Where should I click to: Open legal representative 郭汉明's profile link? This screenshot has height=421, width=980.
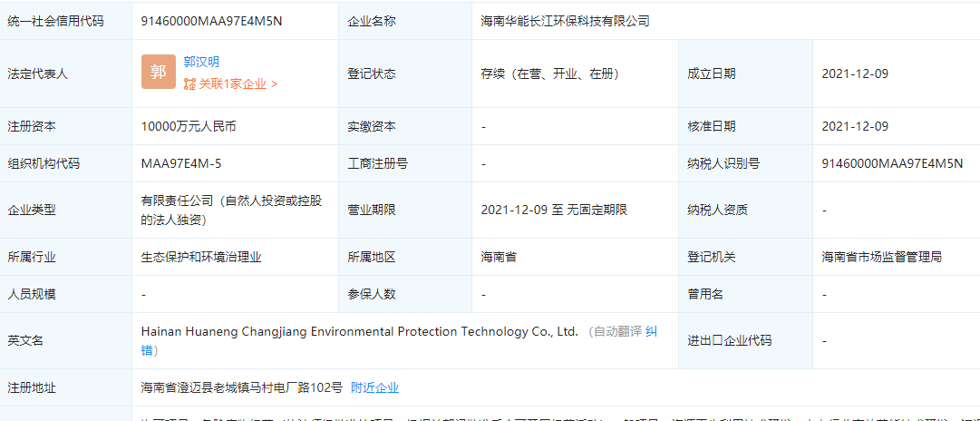click(x=201, y=62)
